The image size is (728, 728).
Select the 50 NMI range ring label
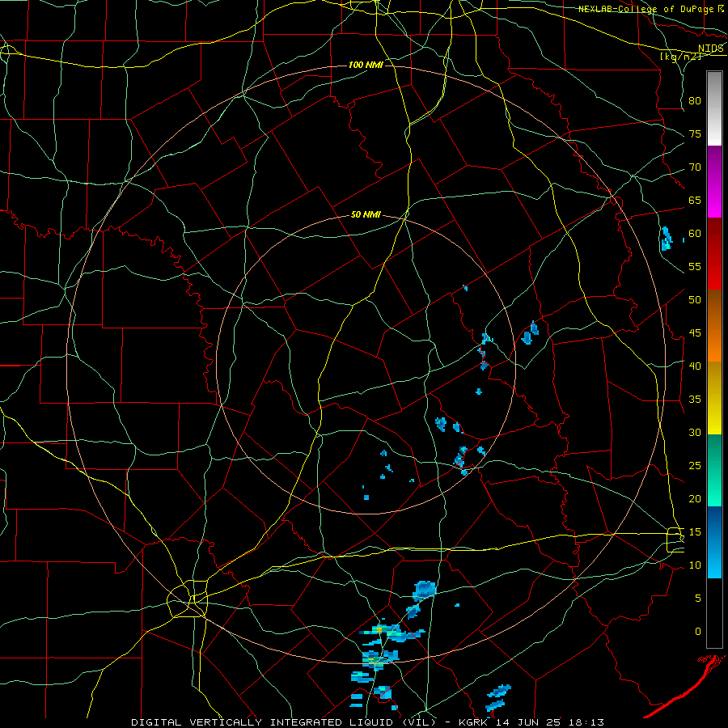coord(366,214)
